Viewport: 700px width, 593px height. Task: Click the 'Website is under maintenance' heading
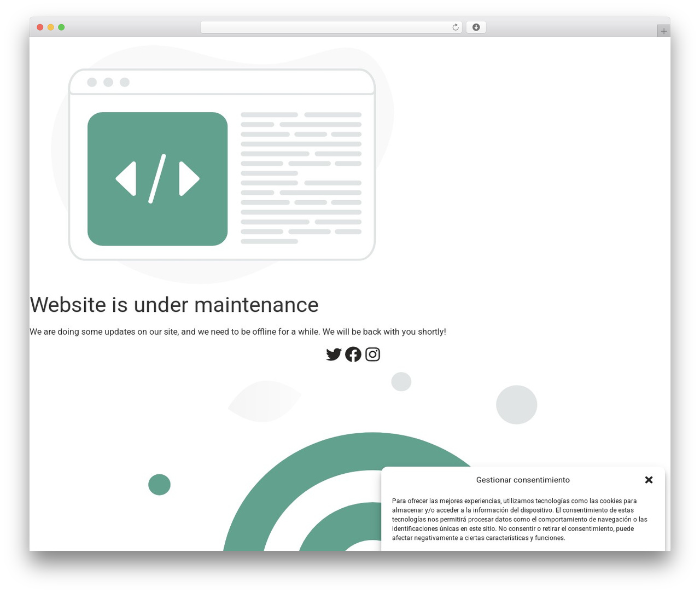pos(174,305)
